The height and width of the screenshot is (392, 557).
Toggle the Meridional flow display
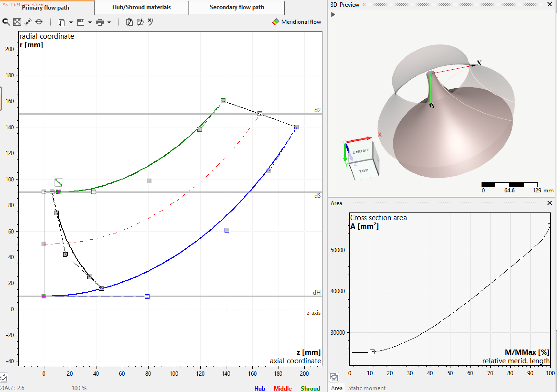[296, 22]
